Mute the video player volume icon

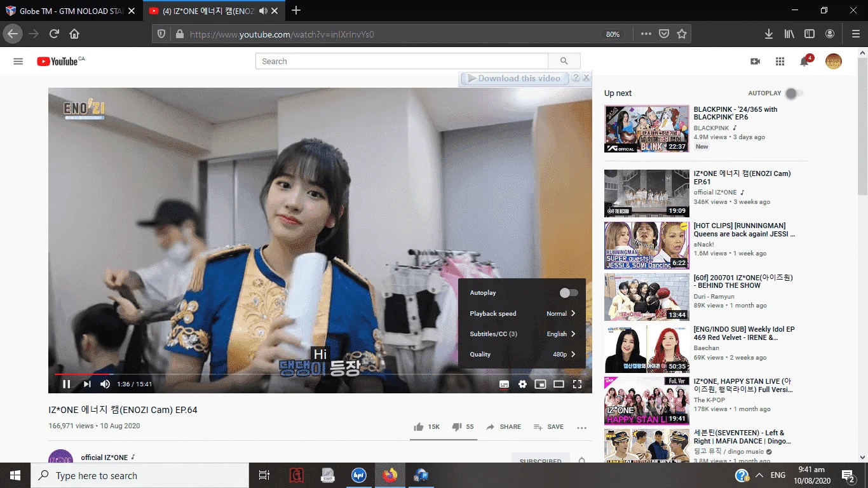coord(105,384)
